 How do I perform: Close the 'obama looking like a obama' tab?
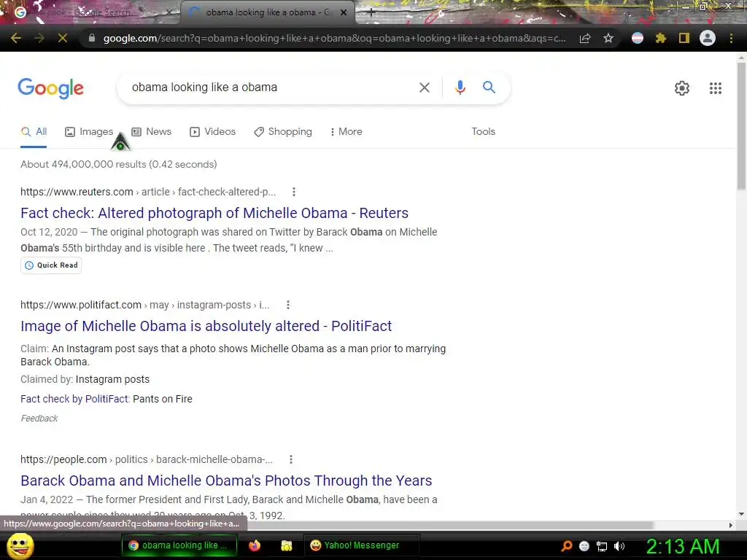click(344, 13)
